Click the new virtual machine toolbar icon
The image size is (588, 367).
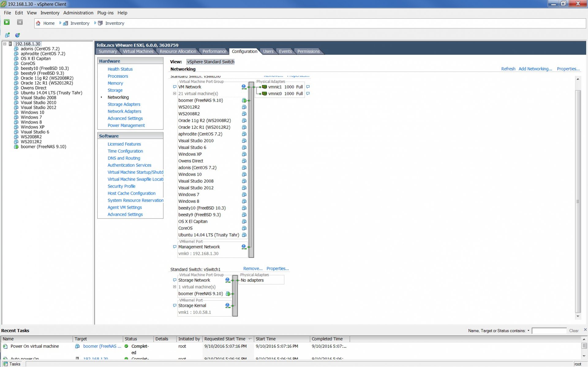7,35
